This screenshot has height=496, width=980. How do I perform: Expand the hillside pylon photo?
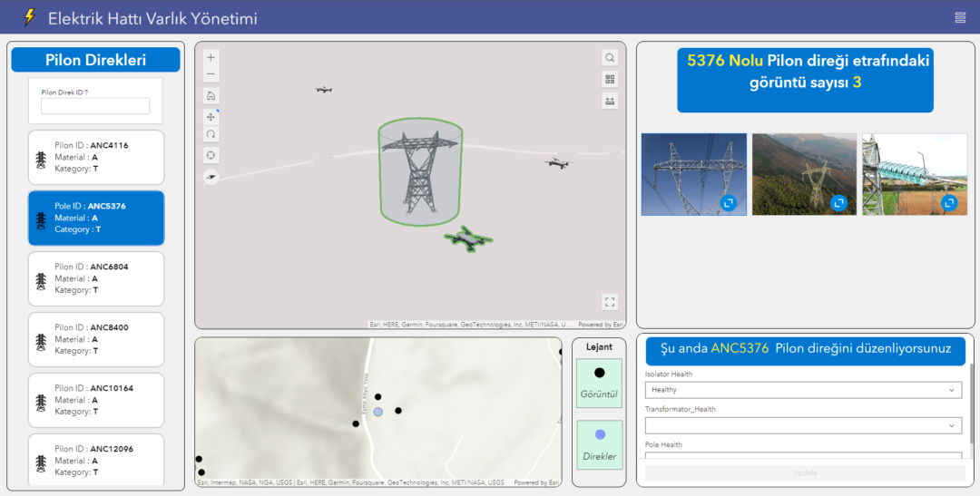pyautogui.click(x=838, y=203)
